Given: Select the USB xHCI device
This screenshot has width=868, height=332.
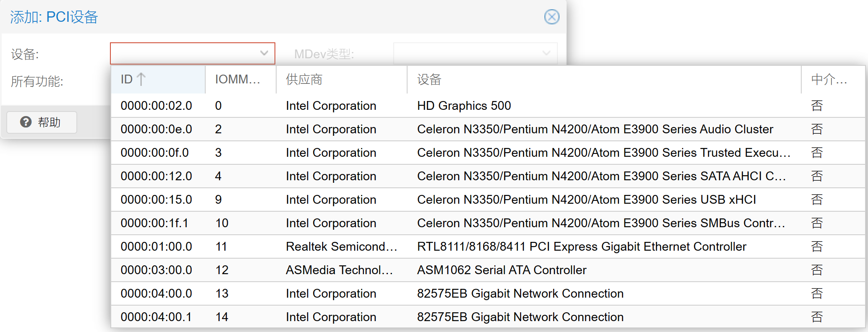Looking at the screenshot, I should [586, 200].
